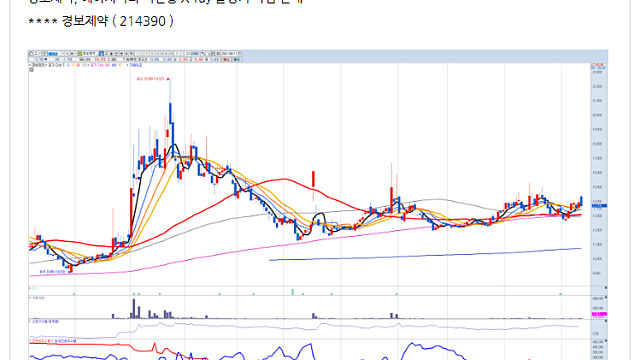Click the date field showing 2021/06/11
The height and width of the screenshot is (360, 640).
(229, 53)
